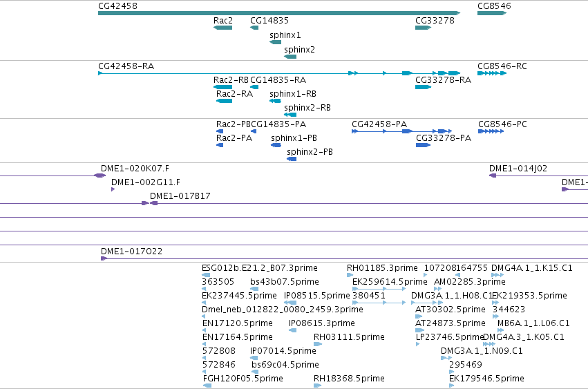Click the EK179546.5prime EST label
Image resolution: width=588 pixels, height=389 pixels.
pos(486,379)
